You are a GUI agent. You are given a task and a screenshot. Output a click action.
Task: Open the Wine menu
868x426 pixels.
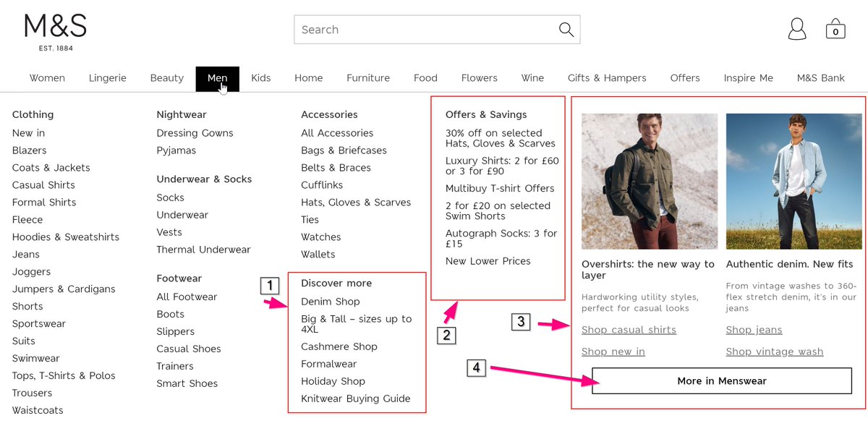click(x=532, y=78)
